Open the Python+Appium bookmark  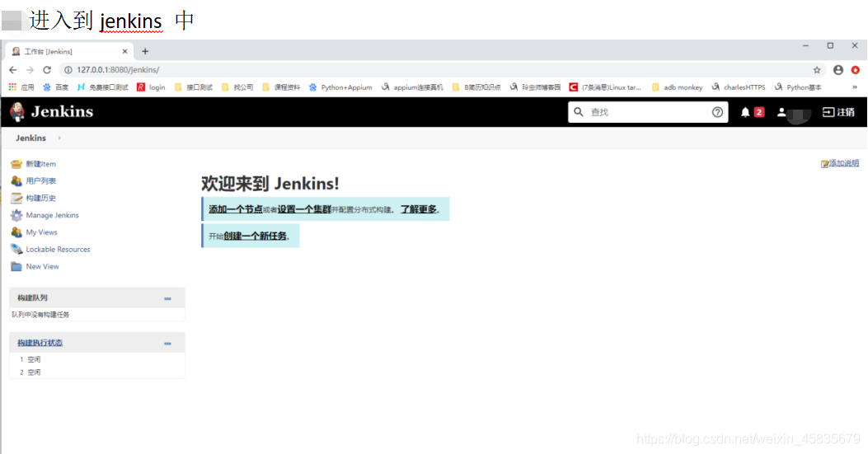(x=340, y=87)
